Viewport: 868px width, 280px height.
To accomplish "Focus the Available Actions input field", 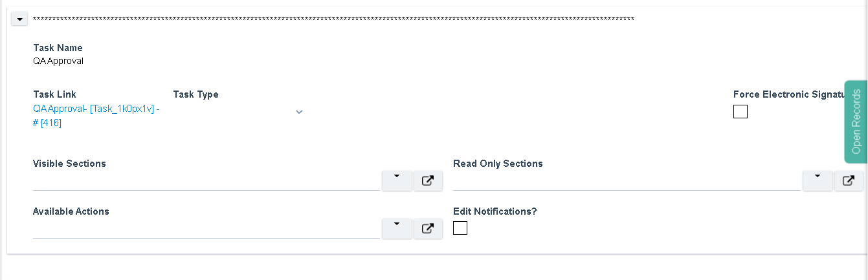I will click(206, 230).
